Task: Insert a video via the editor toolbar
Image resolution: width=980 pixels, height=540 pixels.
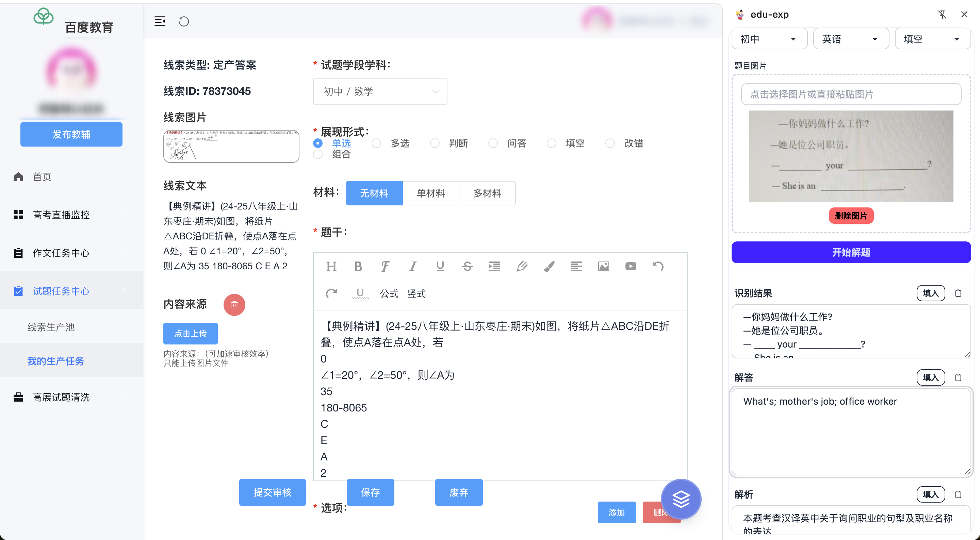Action: pos(631,266)
